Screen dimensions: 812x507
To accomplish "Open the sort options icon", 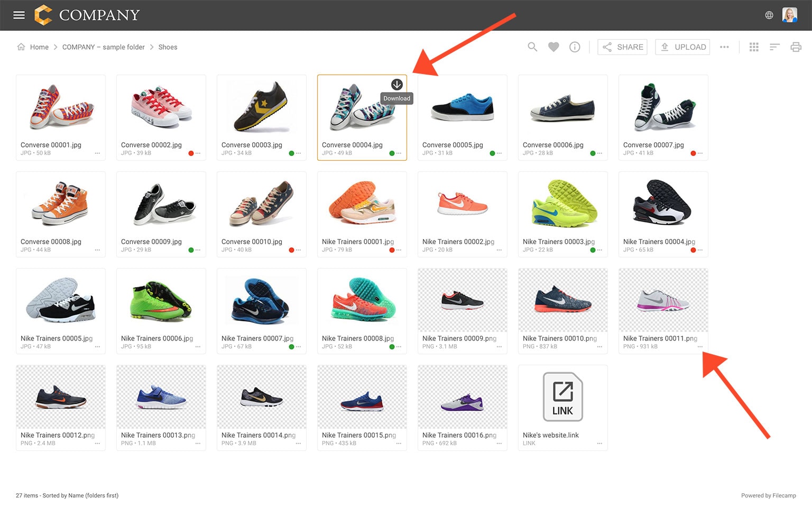I will click(774, 47).
